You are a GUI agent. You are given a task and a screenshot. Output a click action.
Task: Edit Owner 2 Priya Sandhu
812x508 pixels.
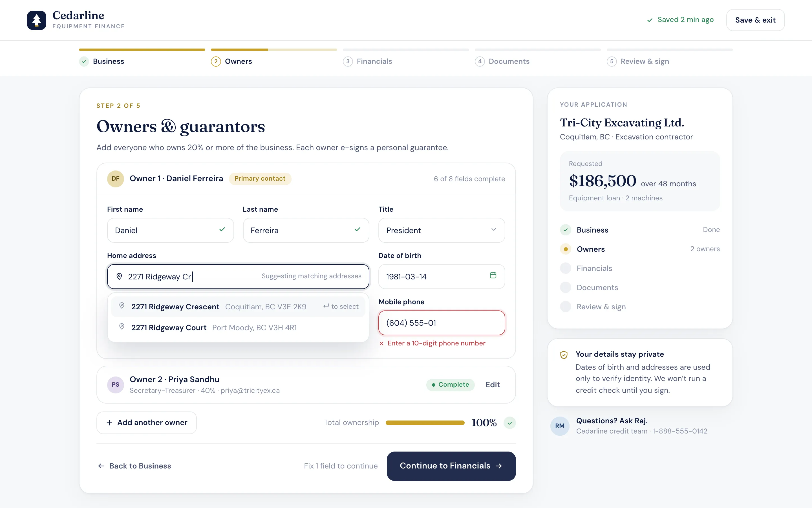[493, 385]
